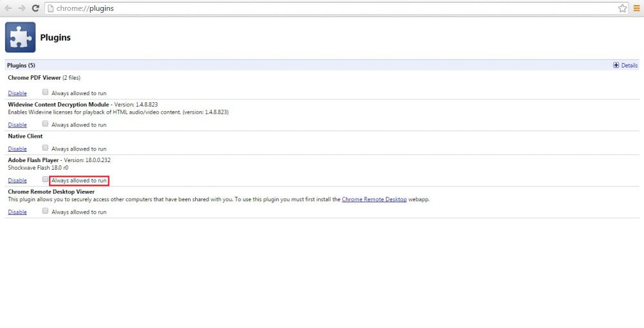Disable Adobe Flash Player
Screen dimensions: 644x328
(17, 180)
